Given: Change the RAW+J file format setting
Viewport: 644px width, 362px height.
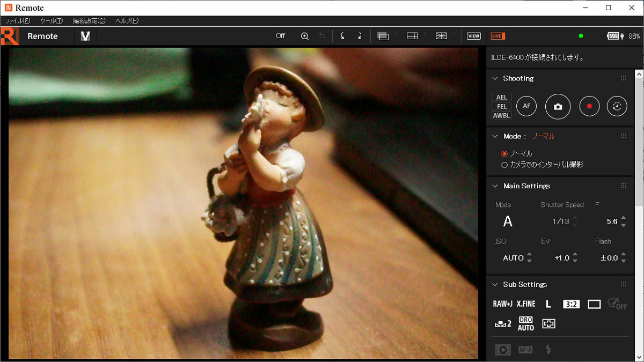Looking at the screenshot, I should [x=503, y=304].
